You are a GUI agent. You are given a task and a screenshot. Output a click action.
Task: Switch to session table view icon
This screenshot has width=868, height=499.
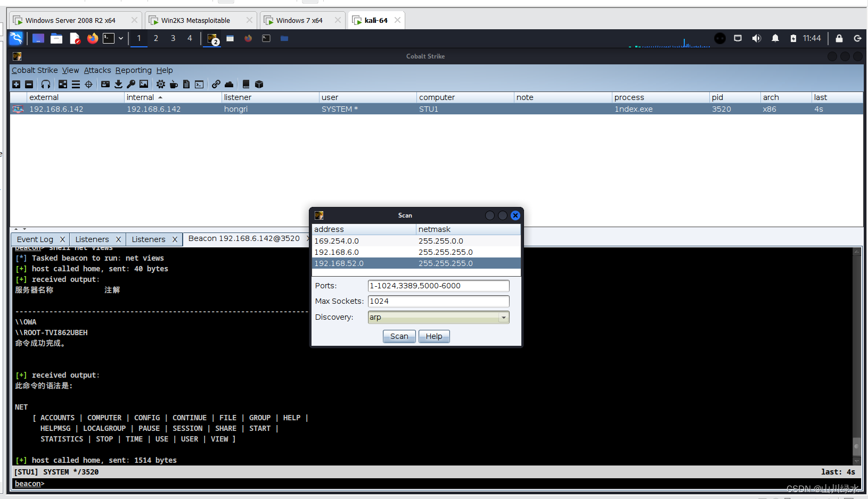(x=76, y=84)
